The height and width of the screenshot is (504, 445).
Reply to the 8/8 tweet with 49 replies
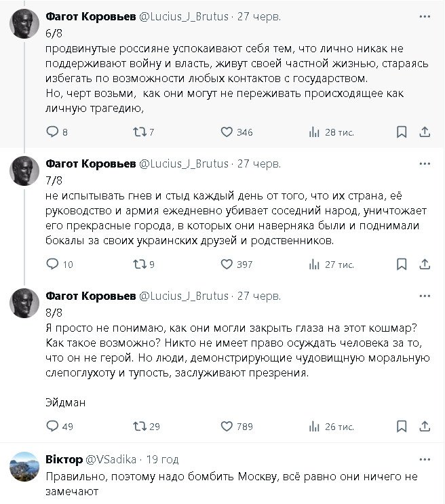tap(52, 426)
